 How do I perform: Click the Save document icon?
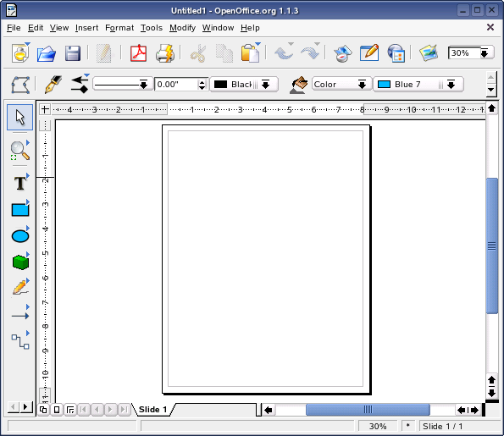pyautogui.click(x=73, y=53)
